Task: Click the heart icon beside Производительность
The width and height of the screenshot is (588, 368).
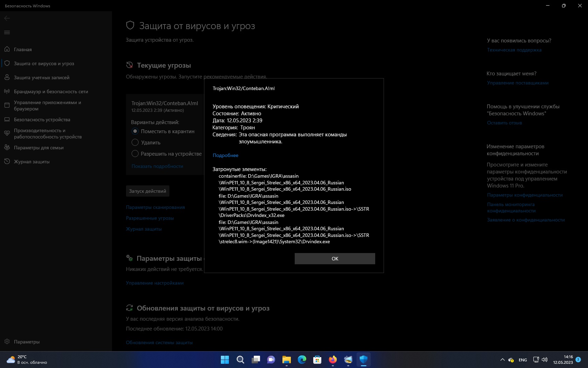Action: click(x=7, y=133)
